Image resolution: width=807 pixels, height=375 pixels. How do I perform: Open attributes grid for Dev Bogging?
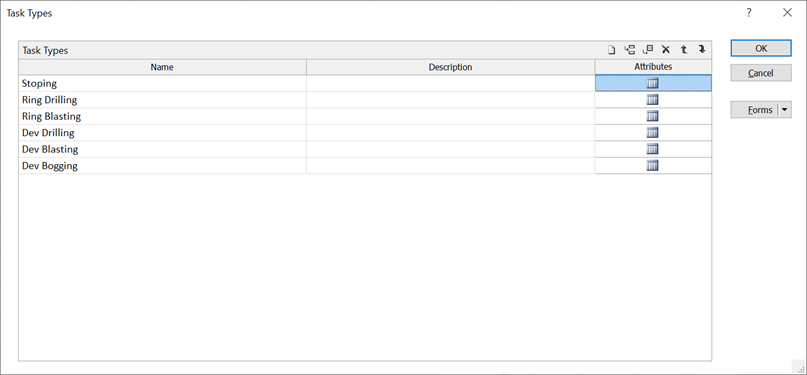click(x=653, y=166)
